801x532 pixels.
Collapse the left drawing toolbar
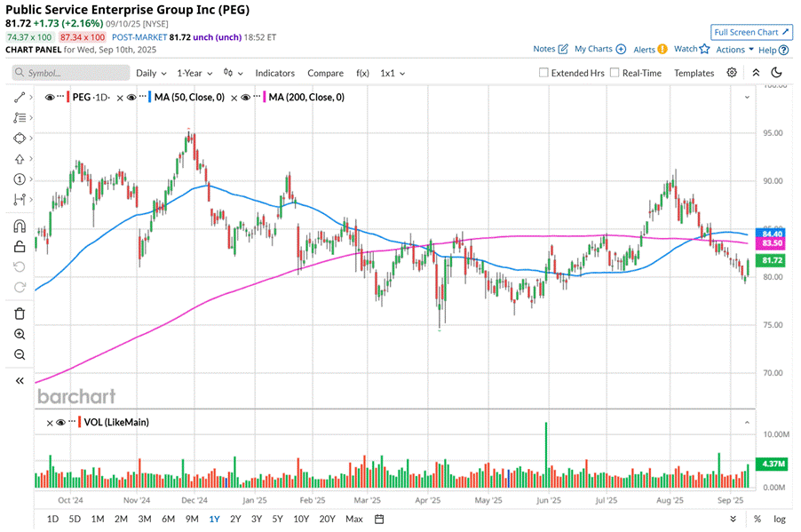[x=20, y=380]
